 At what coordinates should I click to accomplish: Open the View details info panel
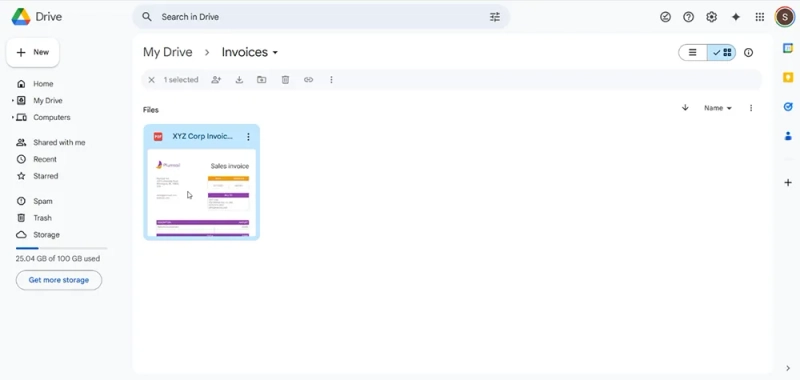748,53
